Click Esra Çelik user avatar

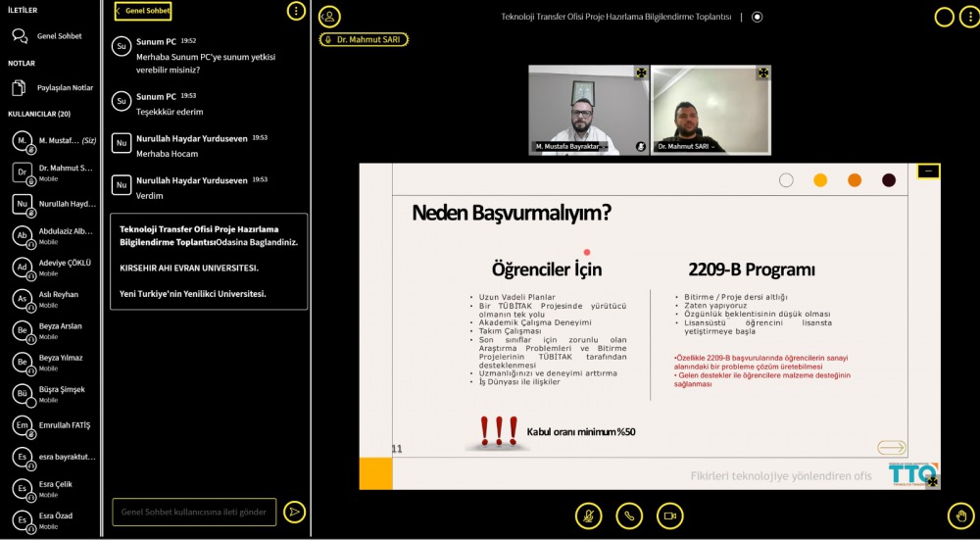point(23,489)
